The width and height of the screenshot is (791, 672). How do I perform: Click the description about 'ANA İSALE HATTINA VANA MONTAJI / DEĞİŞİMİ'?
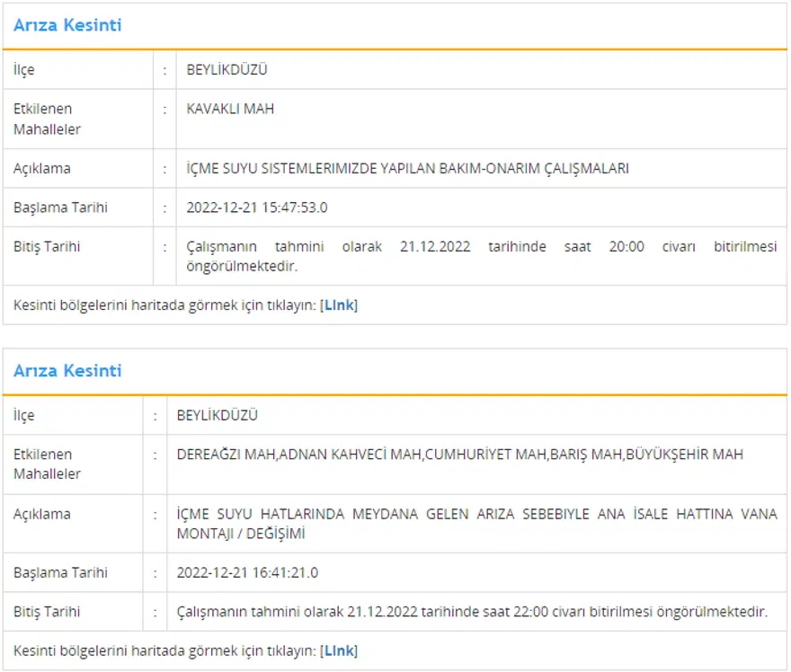click(x=476, y=524)
